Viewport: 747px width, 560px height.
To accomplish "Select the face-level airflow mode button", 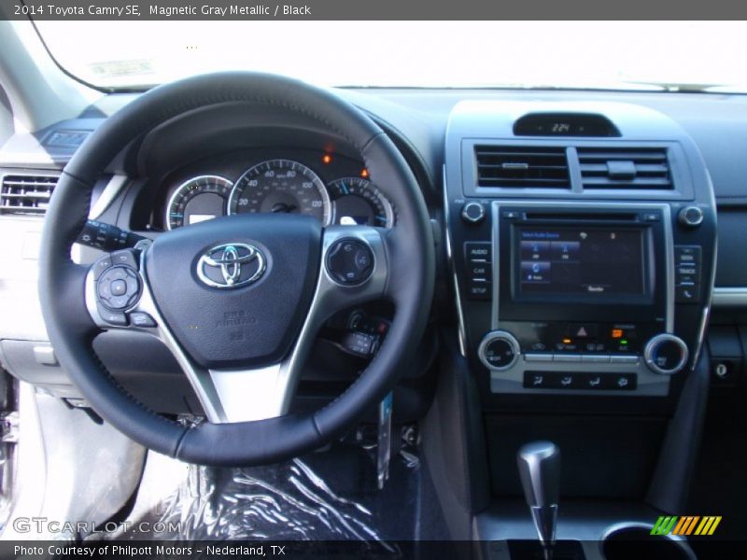I will click(x=539, y=382).
